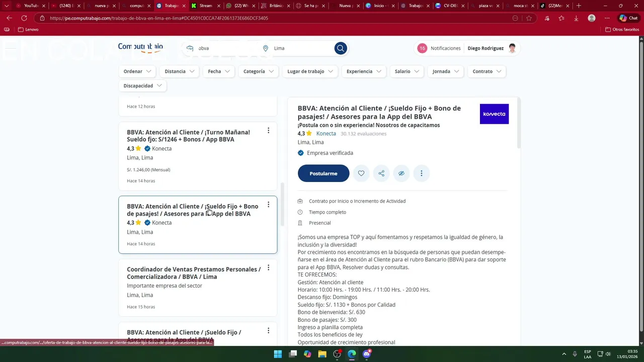Reload the page with refresh icon
The height and width of the screenshot is (362, 644).
click(x=24, y=18)
